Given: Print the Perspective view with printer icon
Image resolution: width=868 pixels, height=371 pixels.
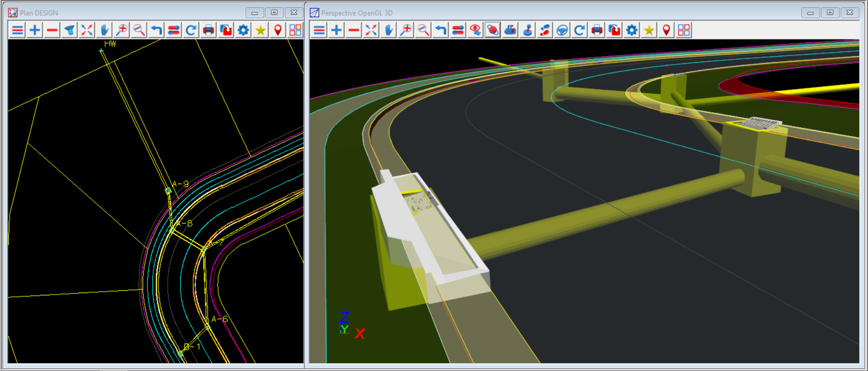Looking at the screenshot, I should pos(597,31).
